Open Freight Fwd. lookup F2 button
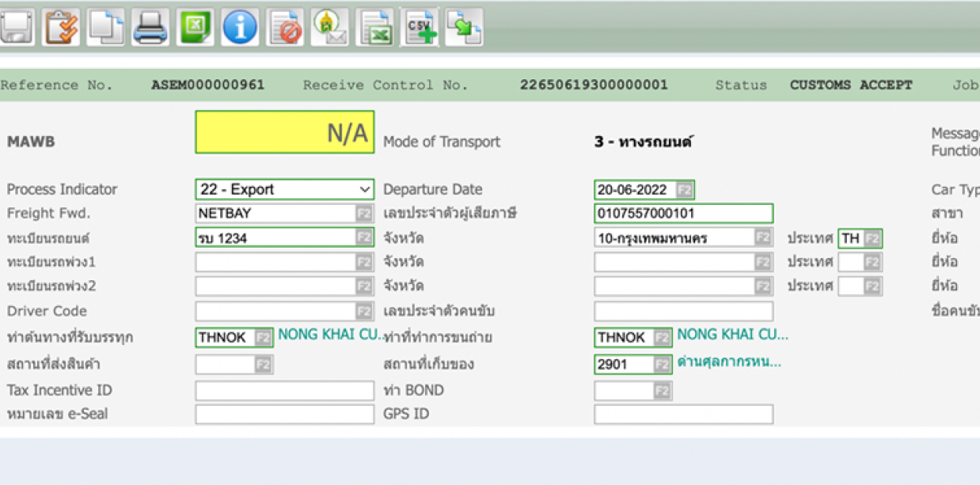Viewport: 980px width, 485px height. (363, 214)
